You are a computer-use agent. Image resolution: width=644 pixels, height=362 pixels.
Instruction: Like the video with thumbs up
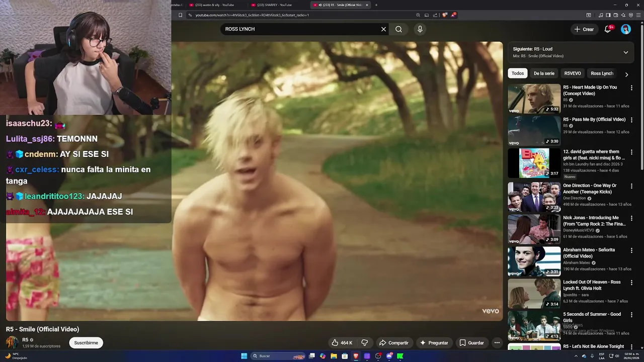click(342, 343)
